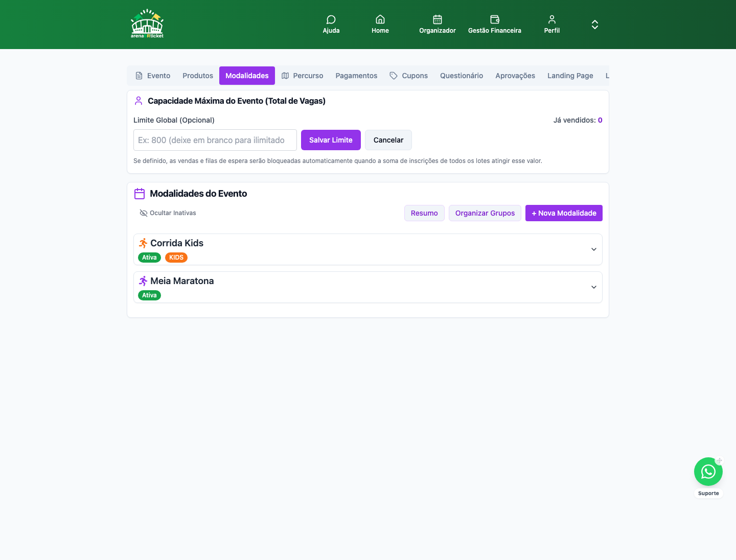Click the orange runner icon of Corrida Kids
736x560 pixels.
pos(143,243)
